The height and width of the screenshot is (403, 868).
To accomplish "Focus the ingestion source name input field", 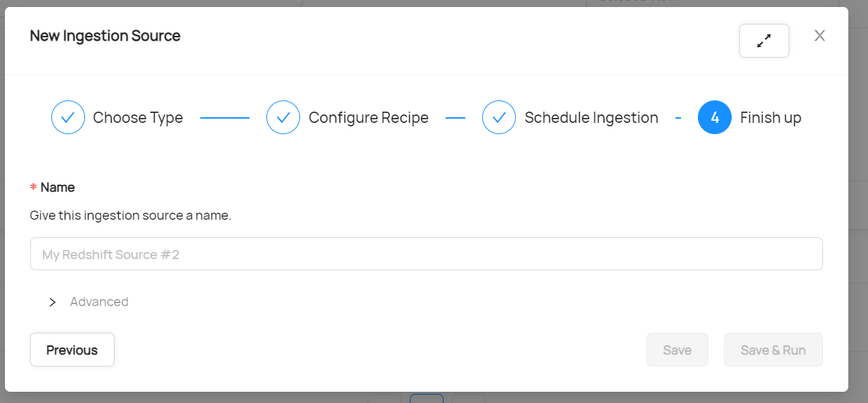I will click(x=427, y=254).
